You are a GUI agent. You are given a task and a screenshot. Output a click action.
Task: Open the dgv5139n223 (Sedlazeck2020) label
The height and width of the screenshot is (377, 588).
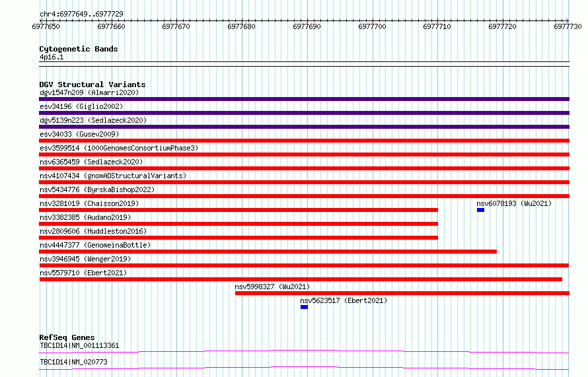(93, 120)
